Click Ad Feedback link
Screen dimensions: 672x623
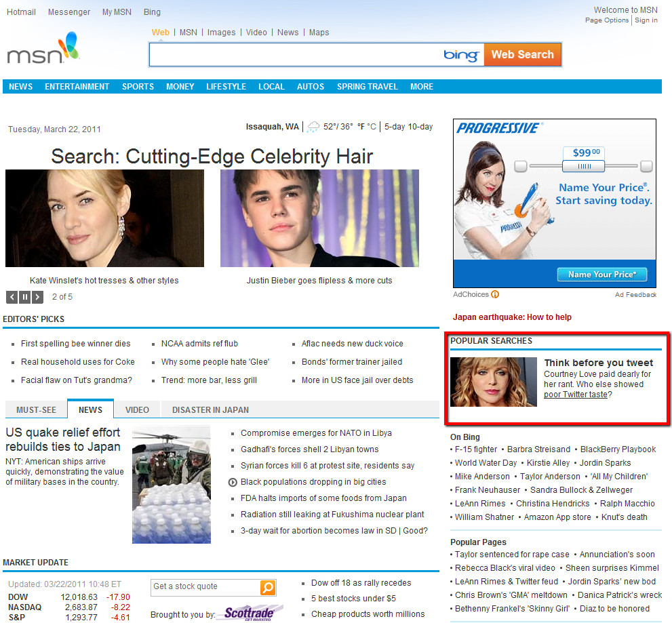point(635,295)
